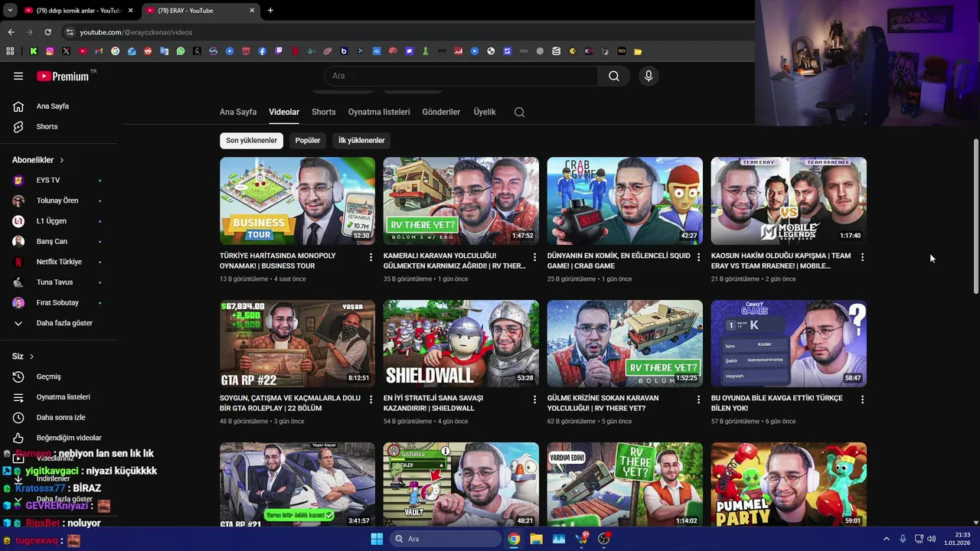980x551 pixels.
Task: Show hidden system tray icons
Action: (887, 539)
